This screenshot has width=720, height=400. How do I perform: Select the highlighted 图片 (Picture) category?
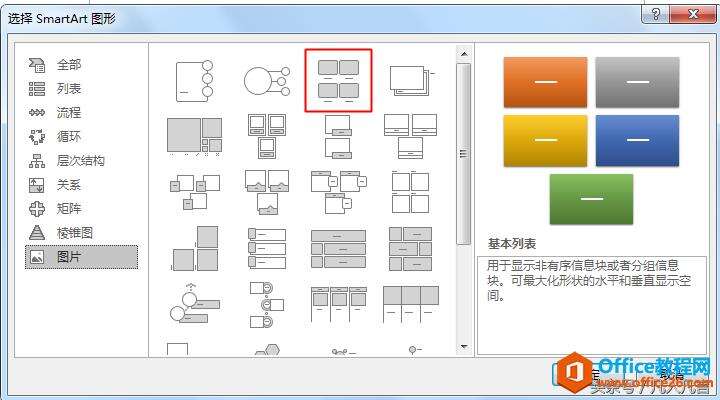click(81, 257)
